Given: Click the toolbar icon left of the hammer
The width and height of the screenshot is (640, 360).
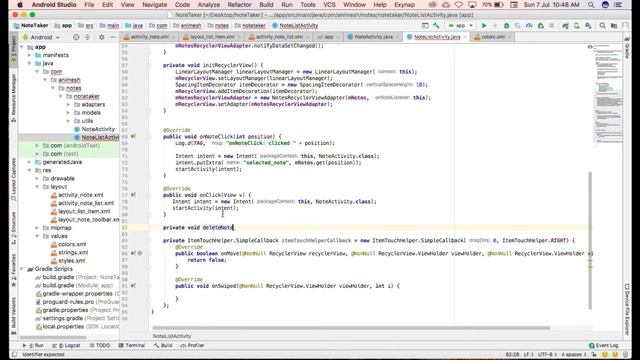Looking at the screenshot, I should (425, 25).
